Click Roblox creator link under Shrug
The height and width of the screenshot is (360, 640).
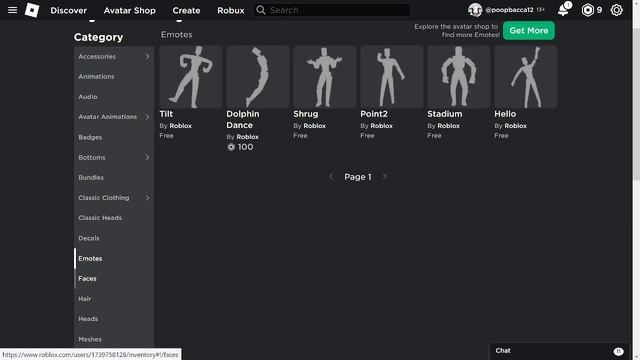[314, 126]
